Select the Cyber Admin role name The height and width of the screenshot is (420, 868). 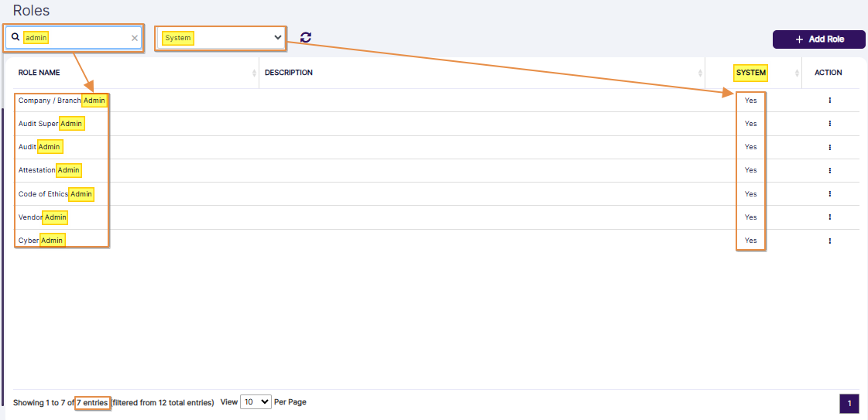(40, 241)
